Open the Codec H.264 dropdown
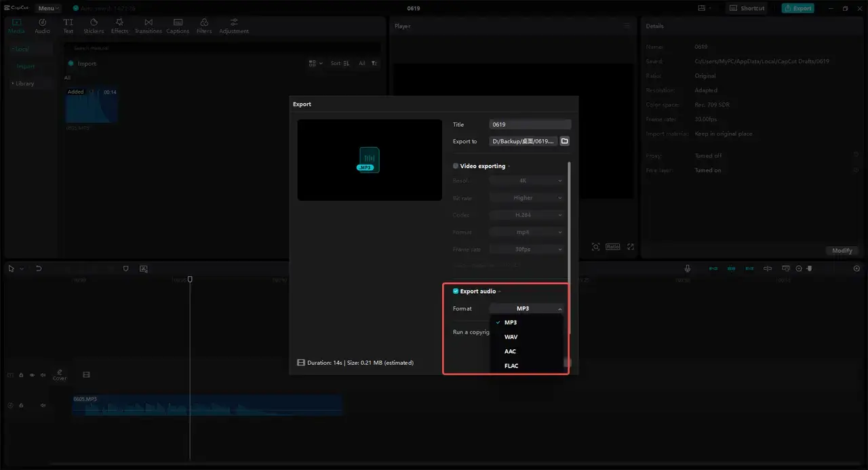The image size is (868, 470). pos(527,215)
